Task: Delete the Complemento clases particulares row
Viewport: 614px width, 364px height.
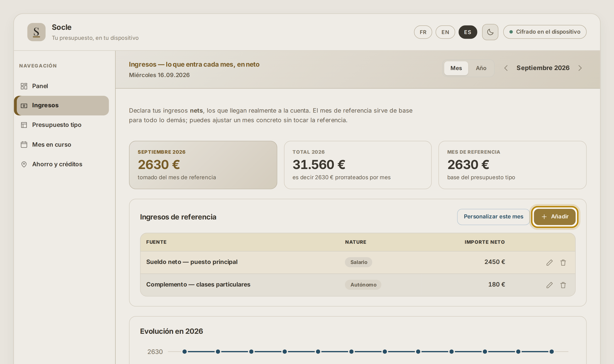Action: [x=563, y=285]
